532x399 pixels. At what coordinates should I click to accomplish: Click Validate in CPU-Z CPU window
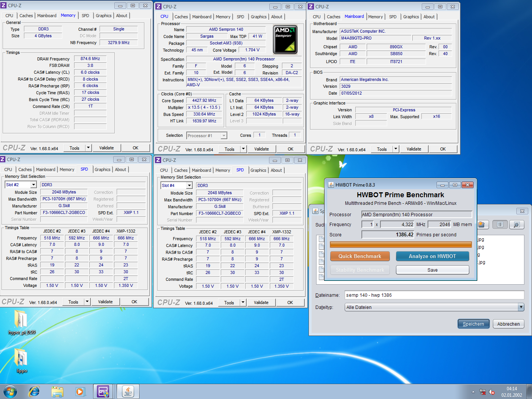coord(261,149)
